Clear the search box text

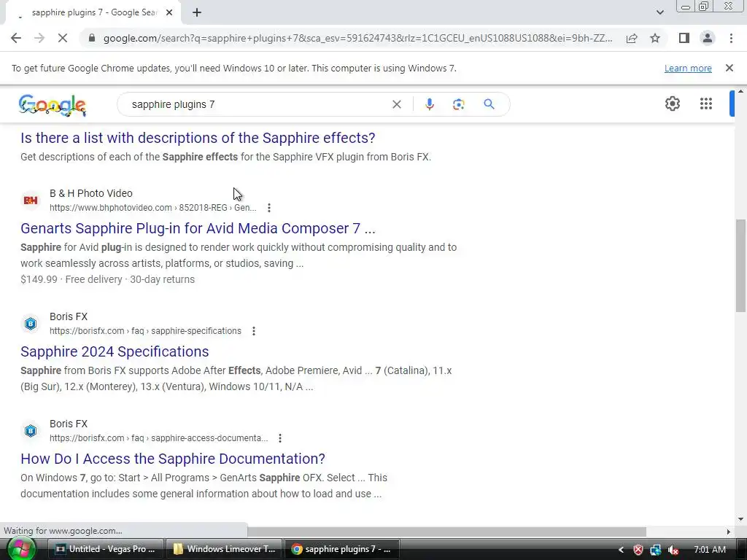point(396,104)
